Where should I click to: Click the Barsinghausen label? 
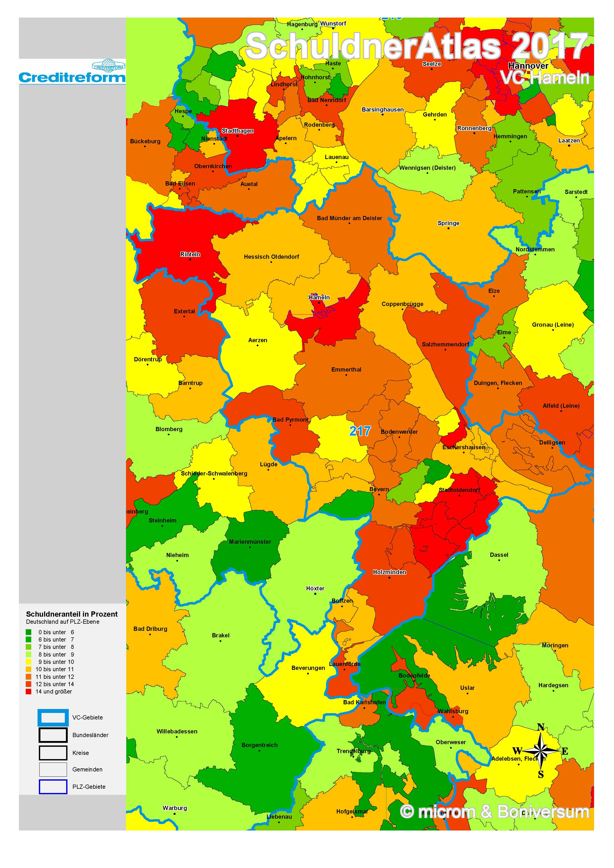pyautogui.click(x=382, y=110)
